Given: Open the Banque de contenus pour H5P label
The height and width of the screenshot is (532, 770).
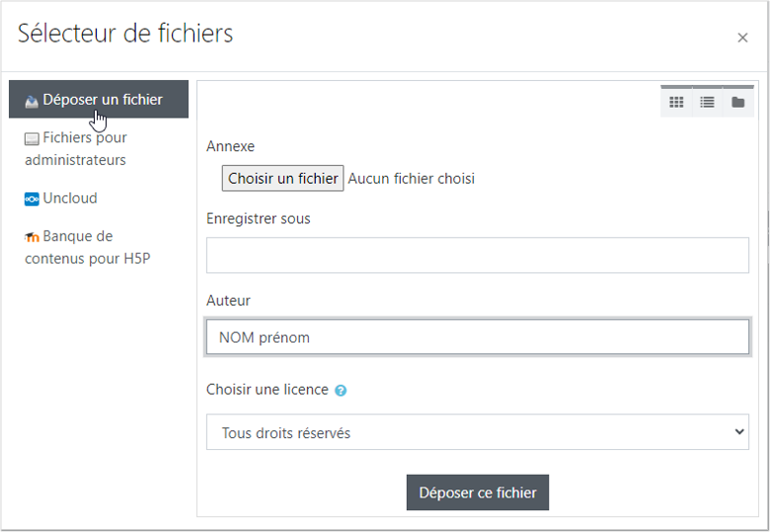Looking at the screenshot, I should pos(87,248).
